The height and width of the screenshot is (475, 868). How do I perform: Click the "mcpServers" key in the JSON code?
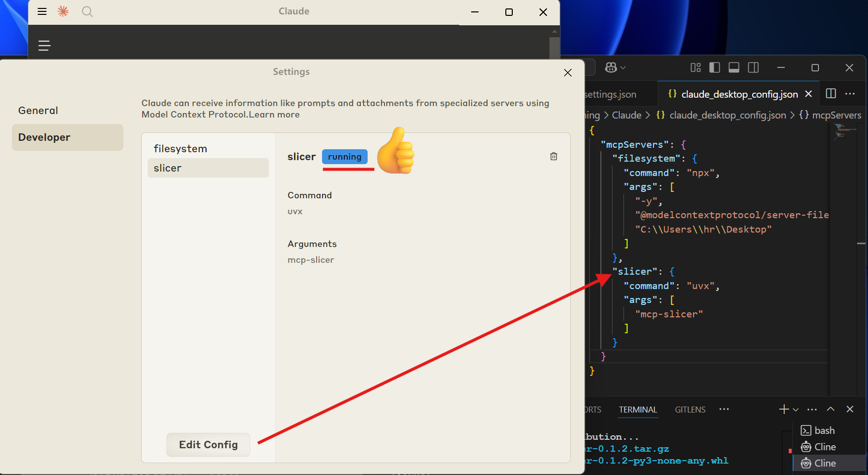(635, 145)
